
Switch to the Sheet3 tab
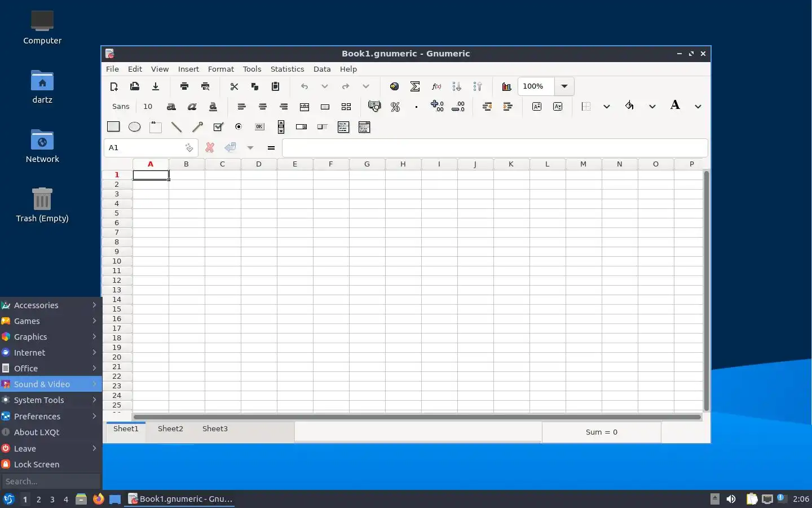[215, 429]
